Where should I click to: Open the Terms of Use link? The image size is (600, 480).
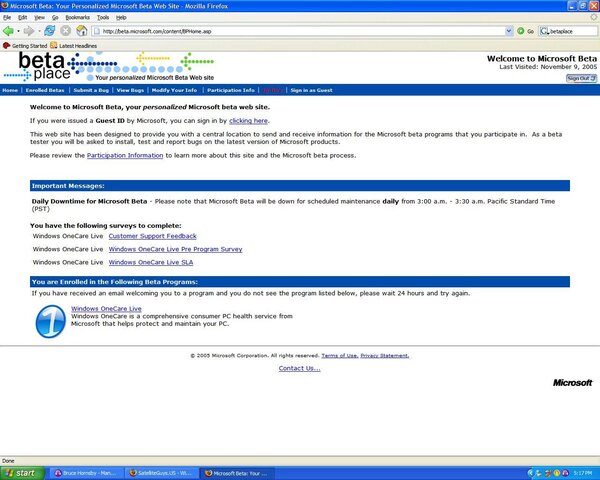point(339,356)
